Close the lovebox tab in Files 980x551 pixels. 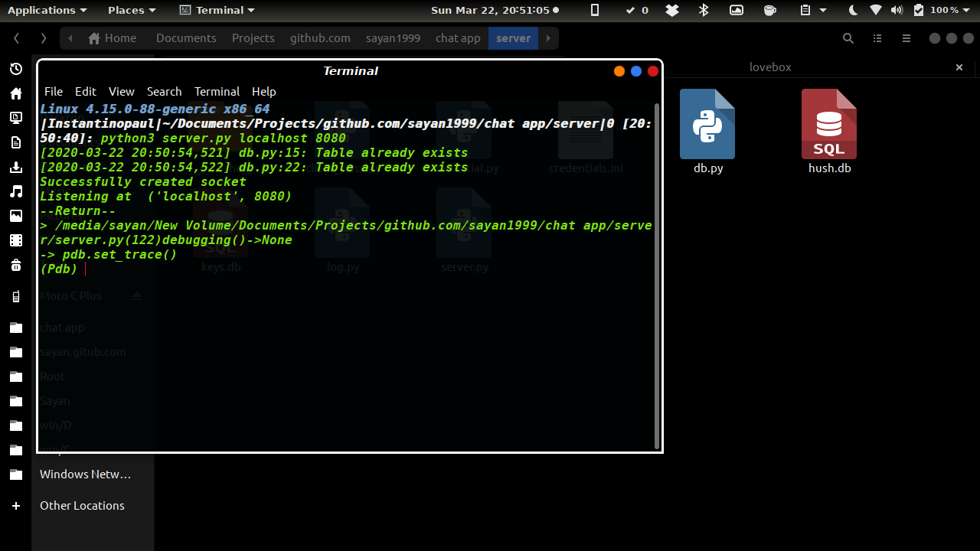(x=959, y=67)
